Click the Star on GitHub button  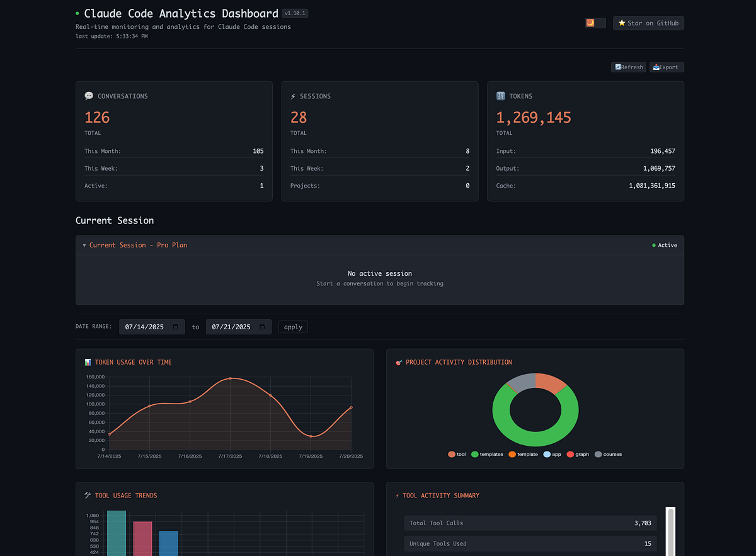pos(648,23)
